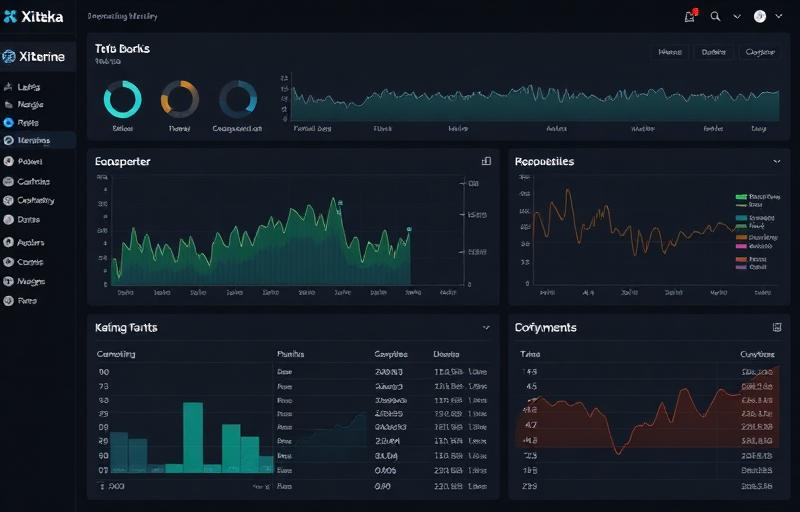Collapse the Rpopoetiles panel using its chevron
The image size is (800, 512).
(777, 160)
